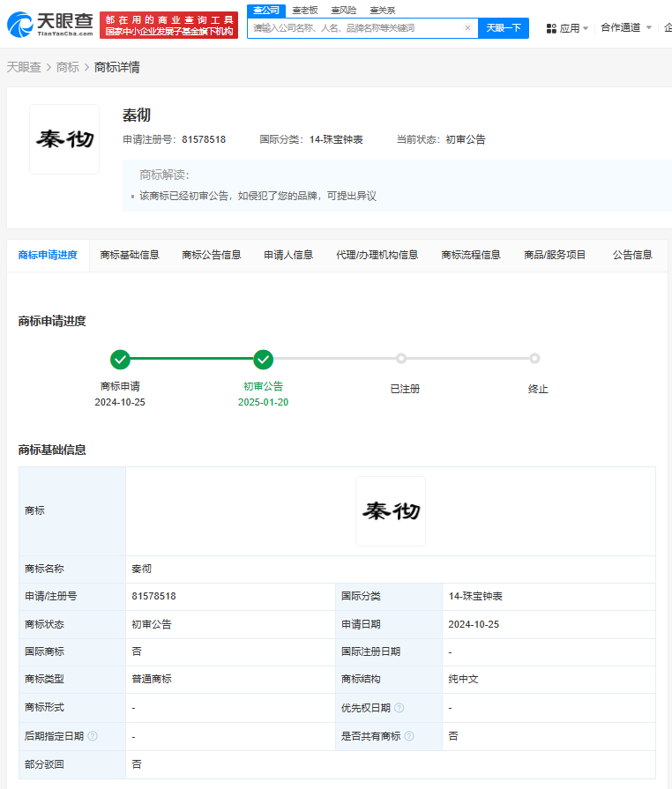Clear the search box with the X icon

(x=467, y=28)
